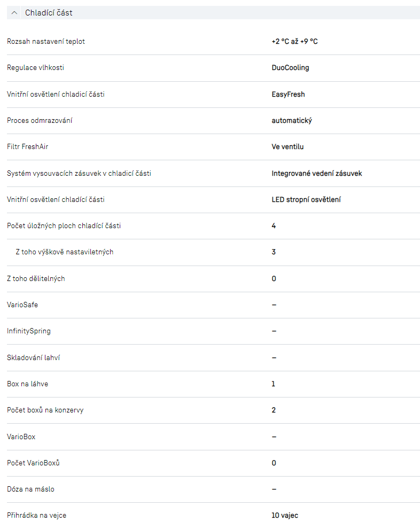Click LED stropní osvětlení value
The width and height of the screenshot is (420, 522).
tap(306, 200)
